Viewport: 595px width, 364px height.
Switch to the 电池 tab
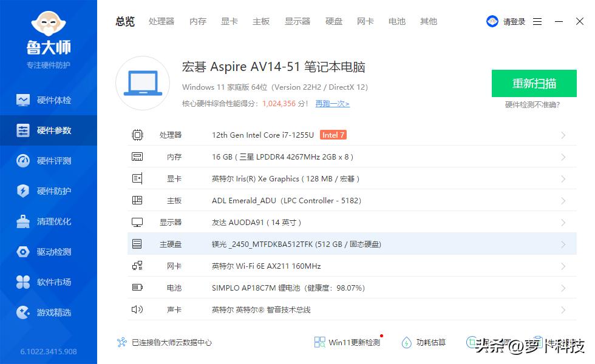[397, 21]
